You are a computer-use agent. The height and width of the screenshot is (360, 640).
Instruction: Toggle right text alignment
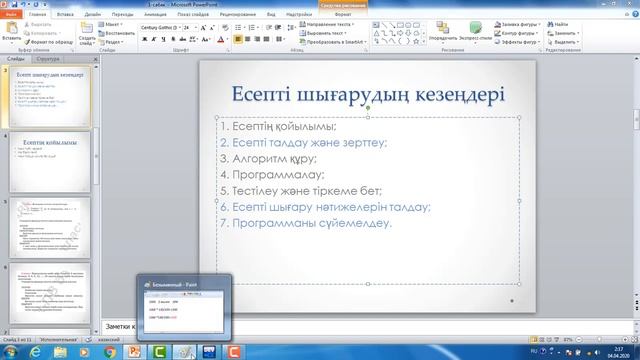[257, 39]
